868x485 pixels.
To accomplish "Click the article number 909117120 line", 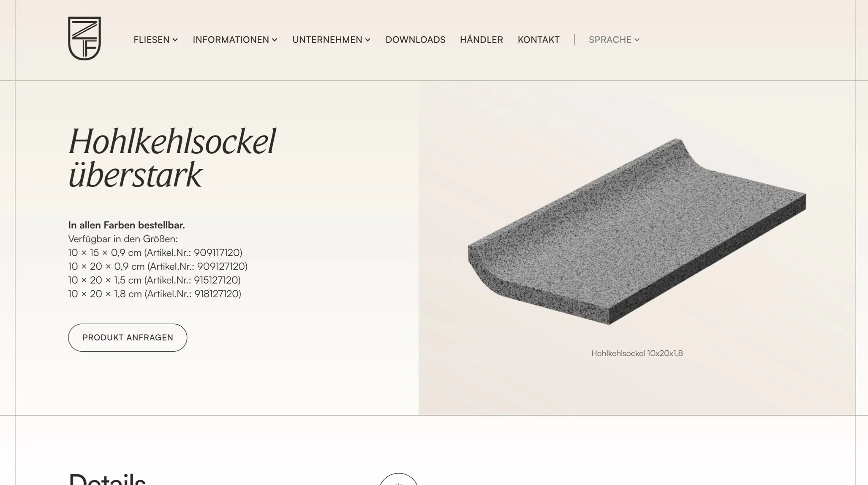I will tap(155, 252).
